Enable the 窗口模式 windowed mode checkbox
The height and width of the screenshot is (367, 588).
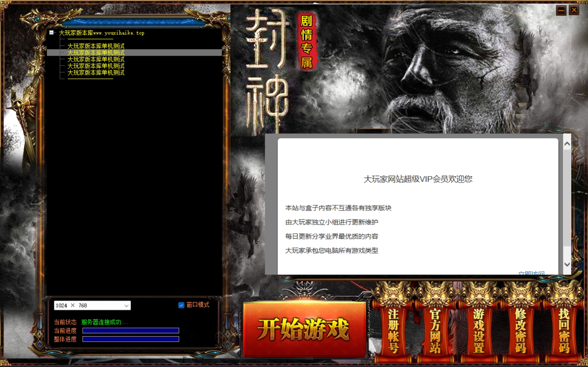click(x=181, y=305)
